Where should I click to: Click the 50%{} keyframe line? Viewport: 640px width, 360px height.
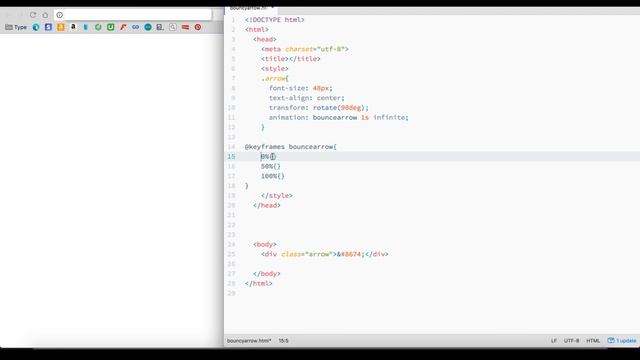pyautogui.click(x=271, y=166)
